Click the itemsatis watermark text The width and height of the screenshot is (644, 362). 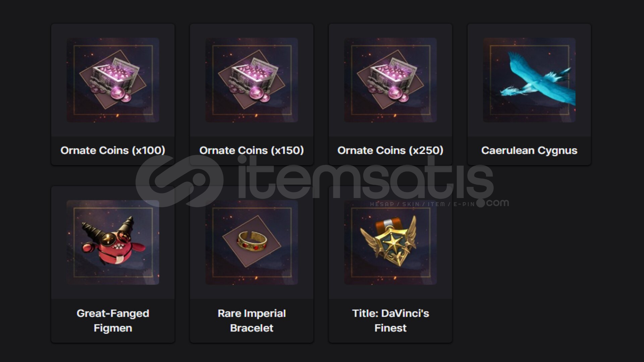click(x=366, y=178)
